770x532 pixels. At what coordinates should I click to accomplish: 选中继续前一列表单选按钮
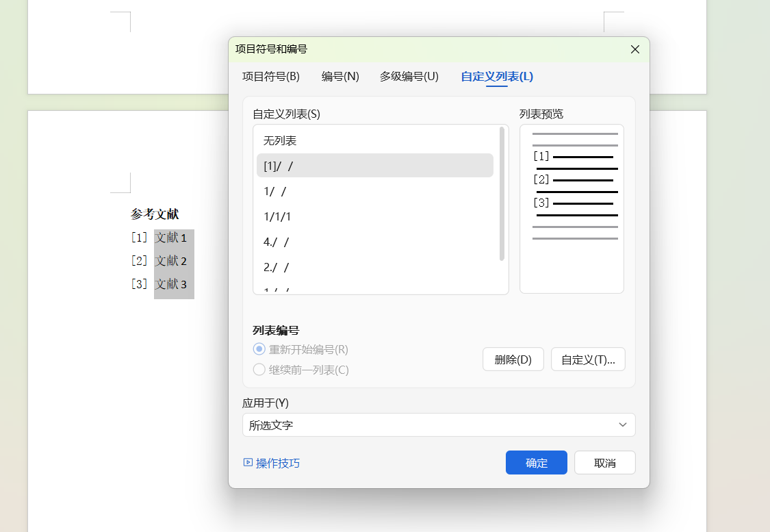point(259,369)
